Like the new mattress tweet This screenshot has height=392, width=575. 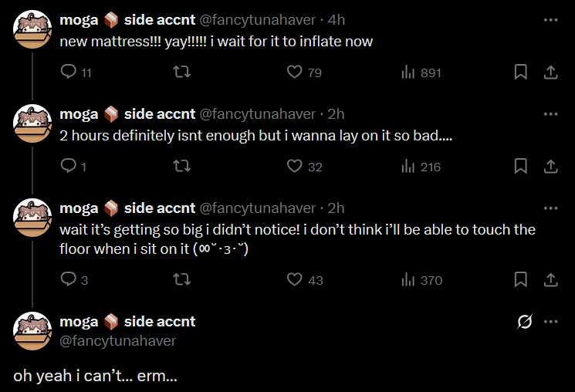(294, 72)
